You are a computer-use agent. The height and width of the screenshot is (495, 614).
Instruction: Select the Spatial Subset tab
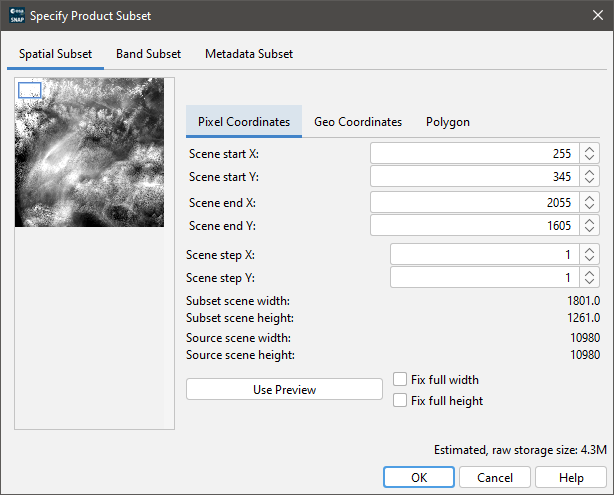55,53
